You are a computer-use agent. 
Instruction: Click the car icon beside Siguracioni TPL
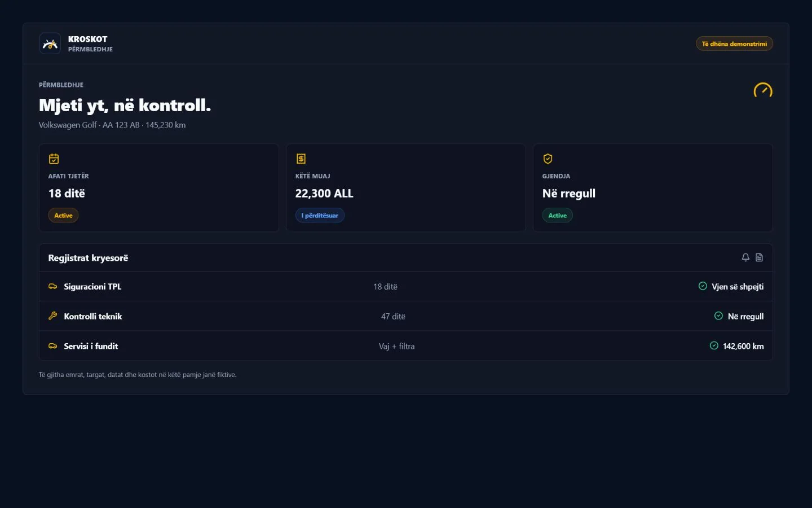click(x=53, y=286)
